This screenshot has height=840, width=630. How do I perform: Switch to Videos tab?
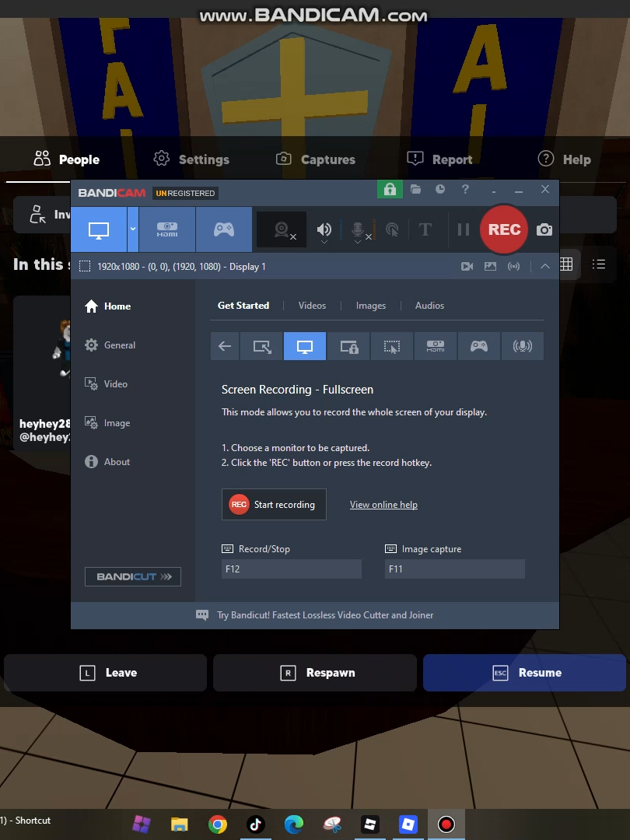(312, 306)
